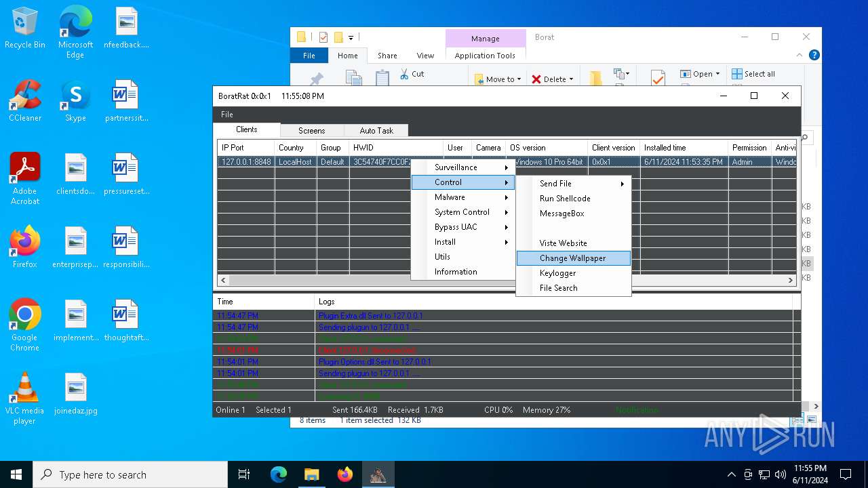868x488 pixels.
Task: Sort clients by Installed time column header
Action: tap(684, 148)
